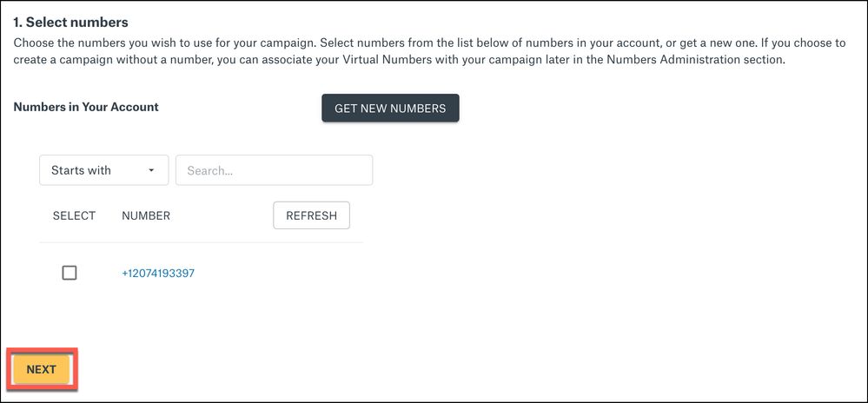The image size is (868, 403).
Task: Click the GET NEW NUMBERS button
Action: (x=390, y=109)
